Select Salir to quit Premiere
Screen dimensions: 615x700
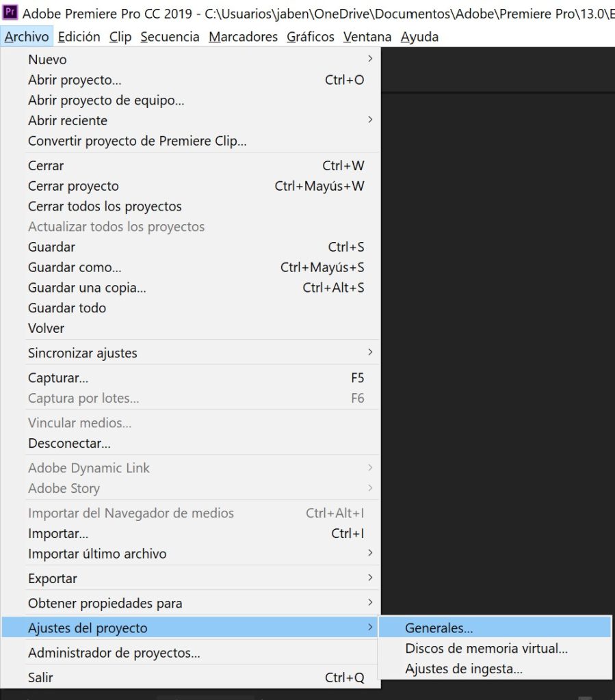[x=191, y=677]
